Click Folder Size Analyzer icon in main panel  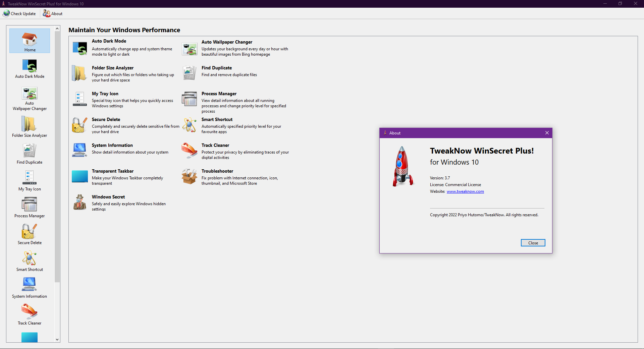pyautogui.click(x=79, y=73)
